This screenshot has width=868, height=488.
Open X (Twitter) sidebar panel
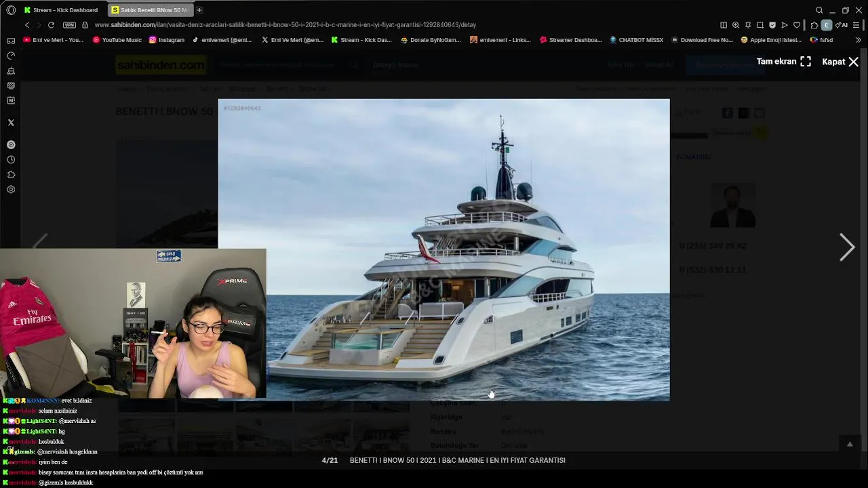(11, 123)
